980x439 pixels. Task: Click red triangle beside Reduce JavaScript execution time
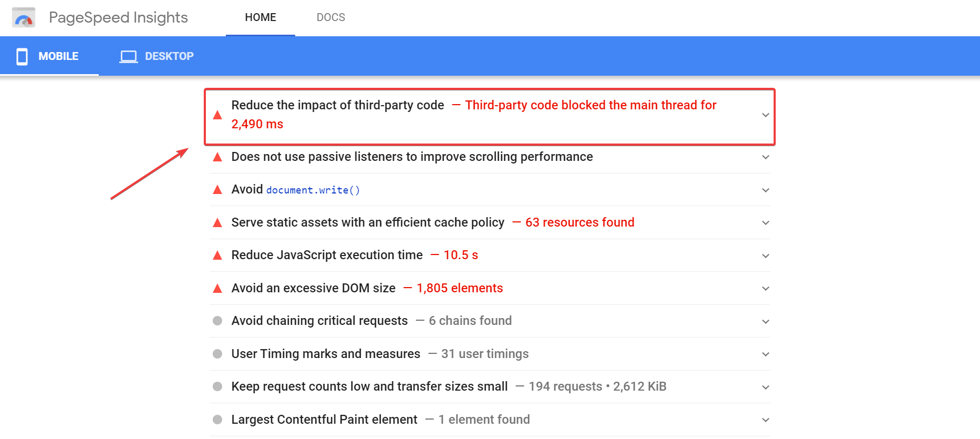[x=217, y=256]
